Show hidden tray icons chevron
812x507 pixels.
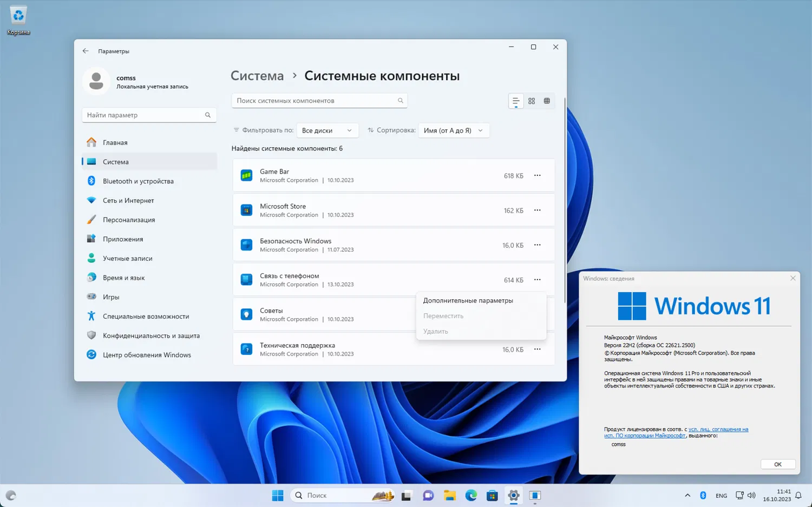point(687,495)
